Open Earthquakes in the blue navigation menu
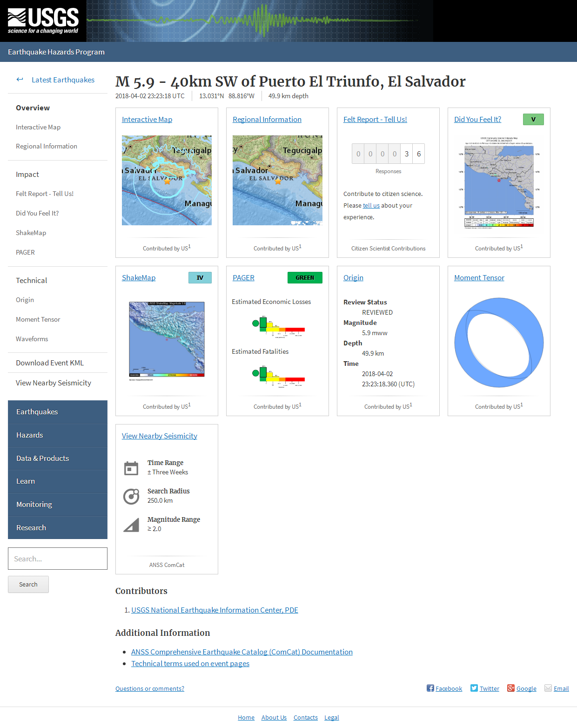This screenshot has width=577, height=728. 37,412
